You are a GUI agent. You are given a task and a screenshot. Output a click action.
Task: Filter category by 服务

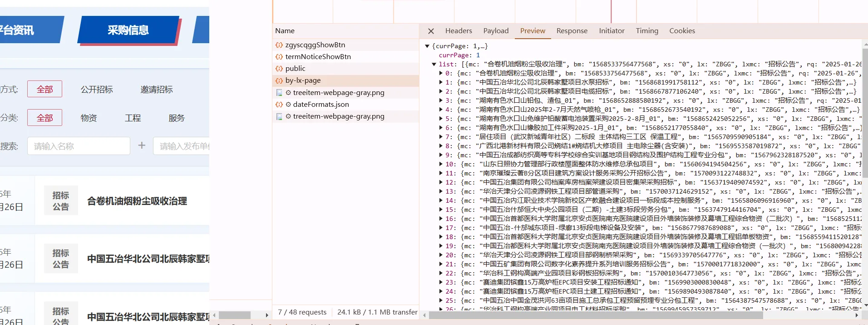[x=177, y=118]
